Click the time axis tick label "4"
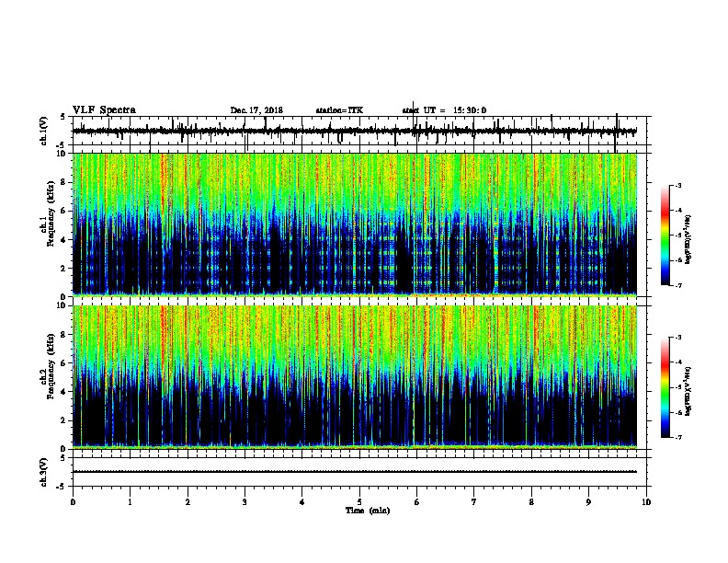This screenshot has height=563, width=728. (302, 502)
